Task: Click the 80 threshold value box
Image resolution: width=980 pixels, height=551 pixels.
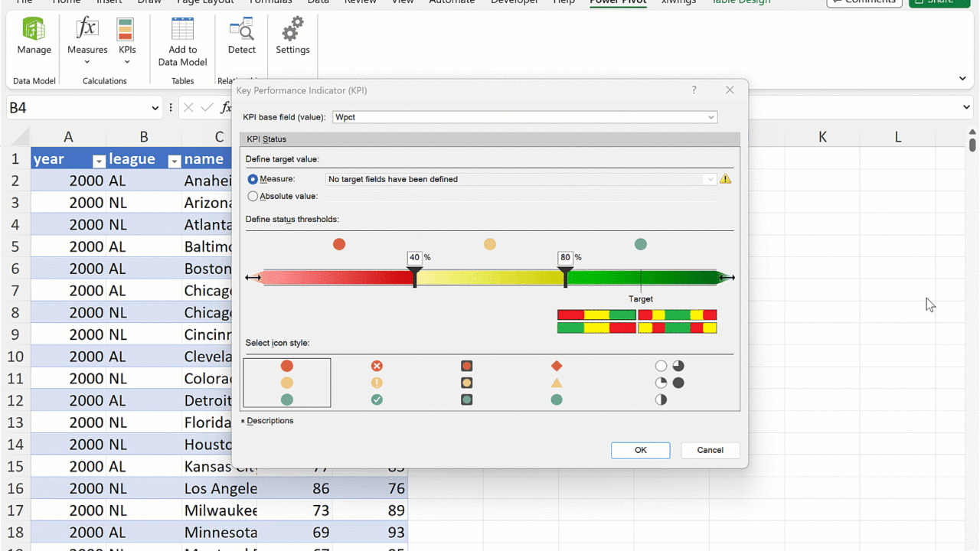Action: click(565, 258)
